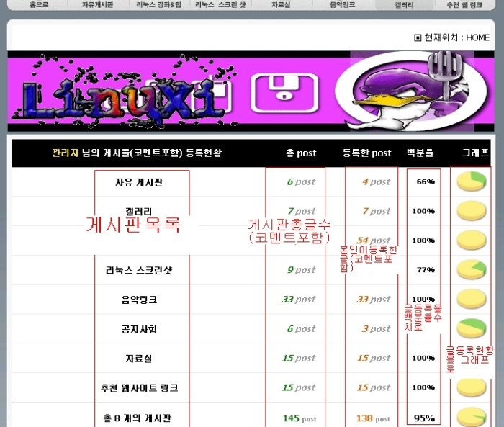Screen dimensions: 504x427
Task: Click 추천 웹사이트 링크 in board list
Action: 139,388
